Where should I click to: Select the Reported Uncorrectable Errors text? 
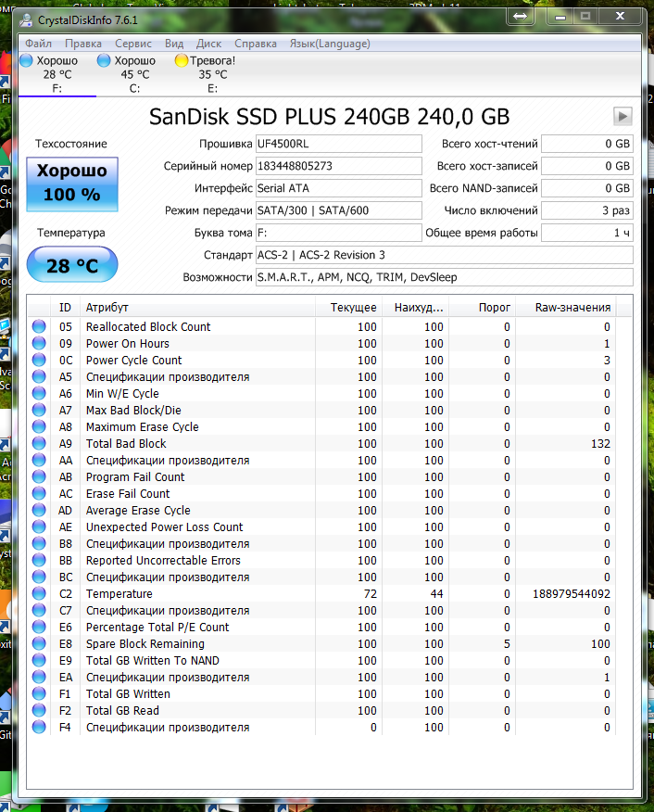coord(163,560)
